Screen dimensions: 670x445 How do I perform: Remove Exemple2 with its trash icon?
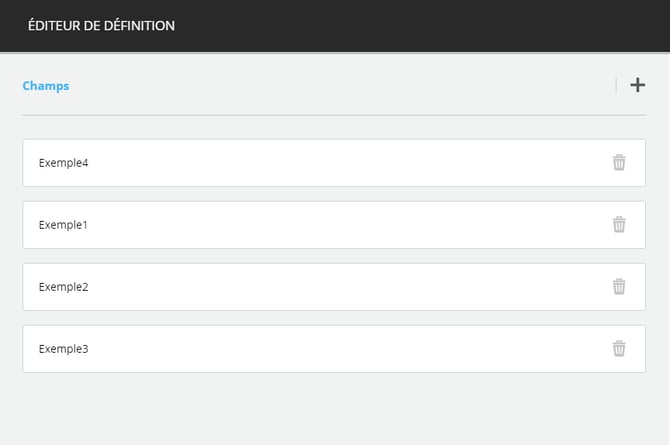[x=619, y=286]
